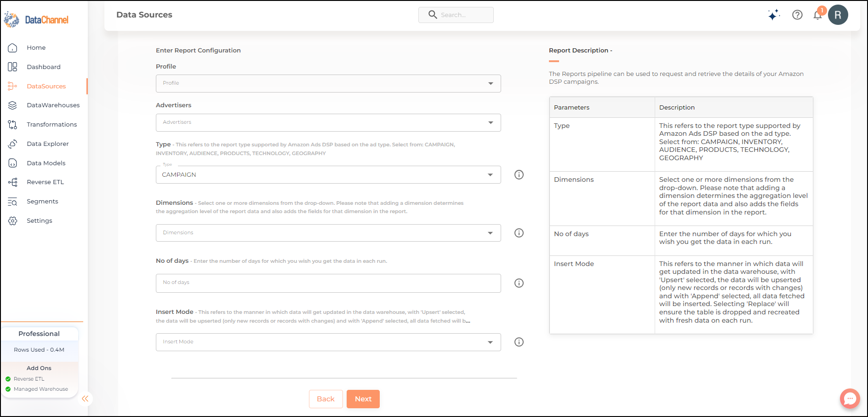Image resolution: width=868 pixels, height=417 pixels.
Task: Click the Back button
Action: tap(325, 399)
